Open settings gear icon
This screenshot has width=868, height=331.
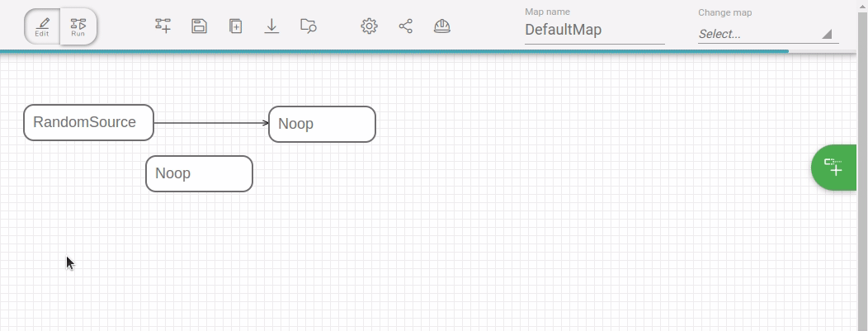tap(370, 26)
